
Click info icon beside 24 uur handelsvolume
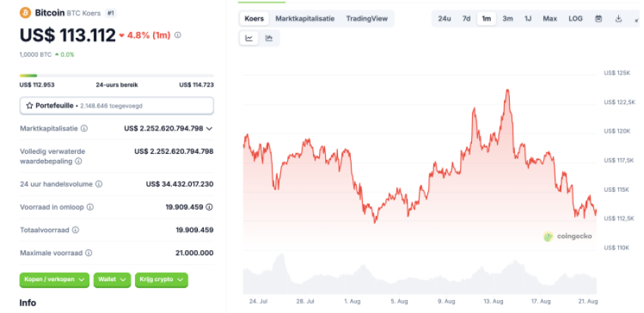[x=98, y=183]
